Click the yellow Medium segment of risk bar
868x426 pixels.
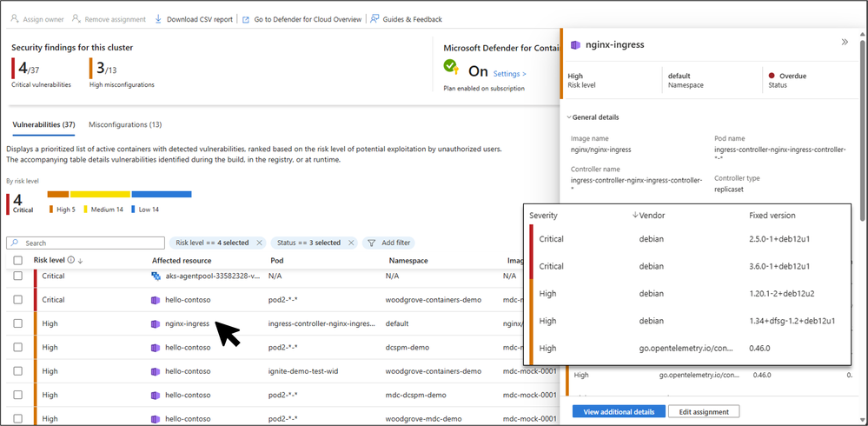click(100, 195)
